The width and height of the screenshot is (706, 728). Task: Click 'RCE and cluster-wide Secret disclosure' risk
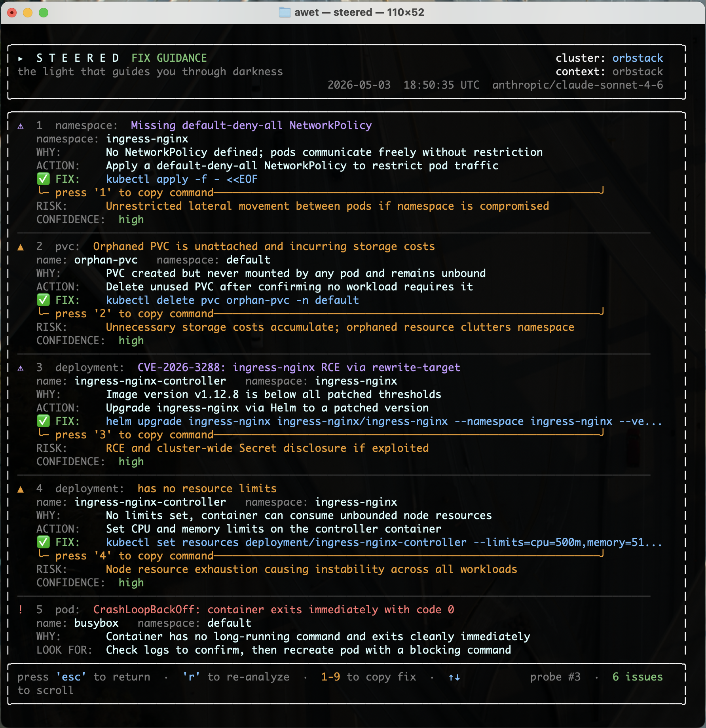coord(267,448)
